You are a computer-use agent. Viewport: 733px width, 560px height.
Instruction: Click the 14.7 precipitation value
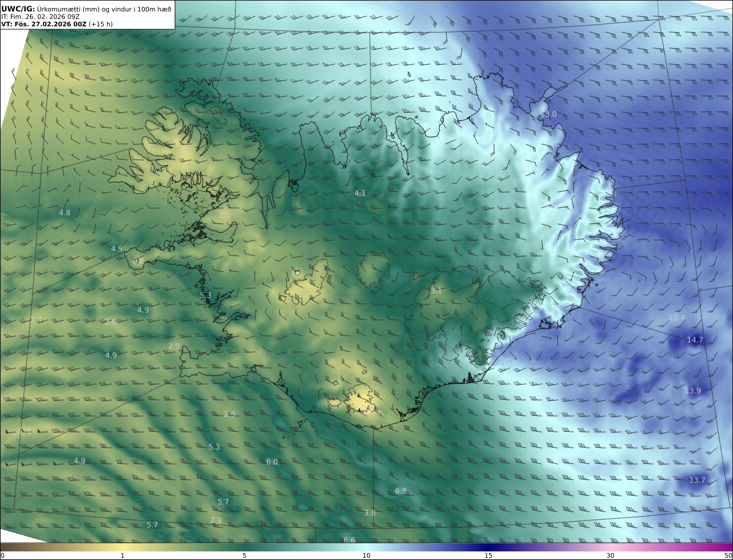pos(695,340)
